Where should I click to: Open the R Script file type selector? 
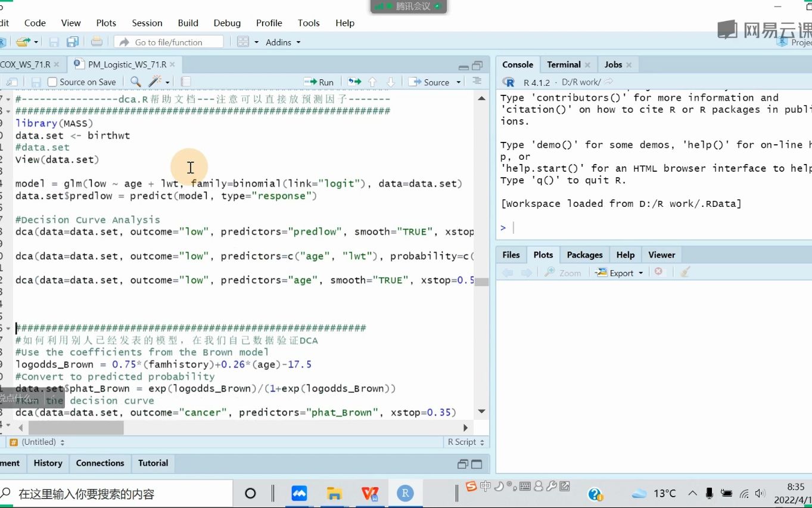tap(465, 442)
